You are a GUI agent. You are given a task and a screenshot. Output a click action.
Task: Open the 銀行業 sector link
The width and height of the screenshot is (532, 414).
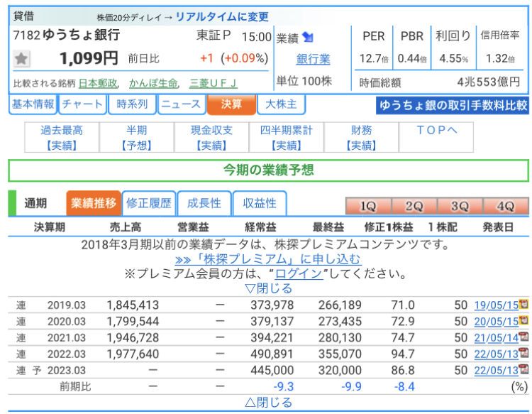(313, 59)
